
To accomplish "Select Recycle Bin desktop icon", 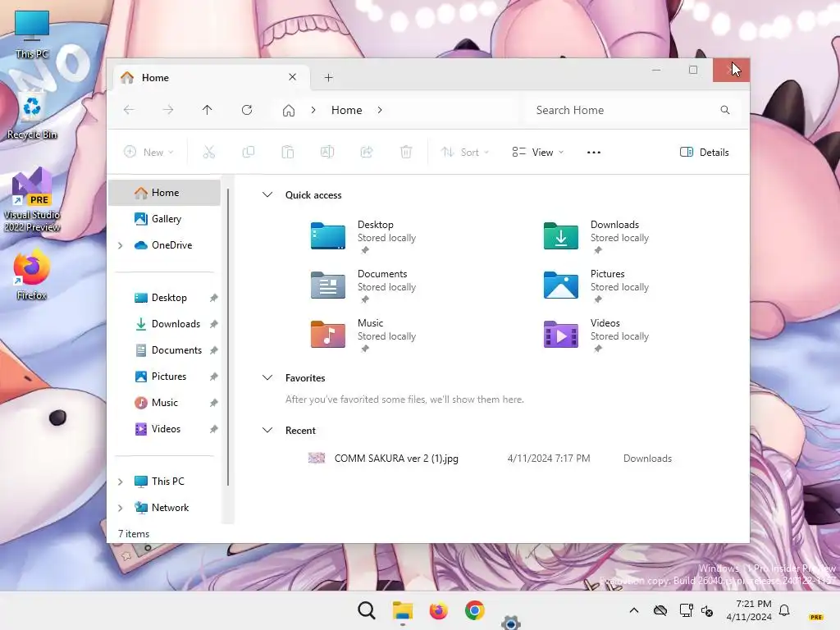I will (32, 116).
